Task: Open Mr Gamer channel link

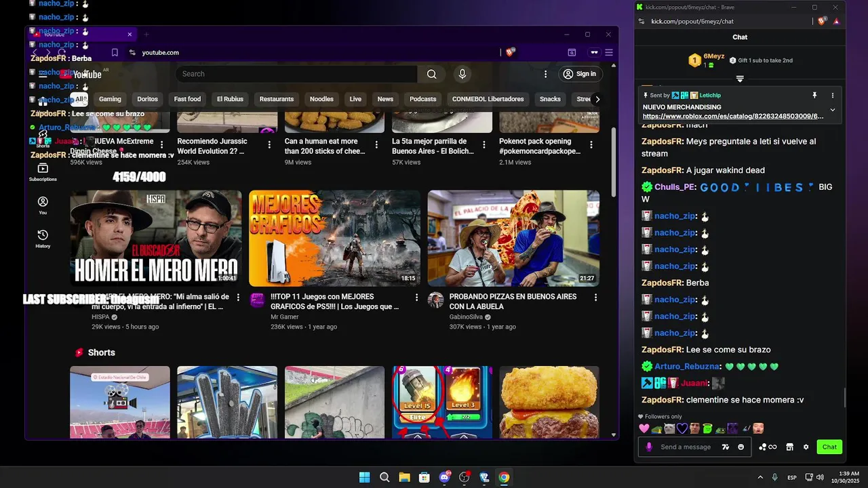Action: tap(284, 317)
